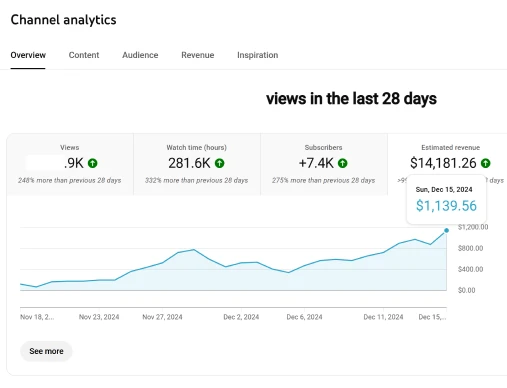Screen dimensions: 507x388
Task: Click the Nov 27, 2024 axis label
Action: click(162, 317)
